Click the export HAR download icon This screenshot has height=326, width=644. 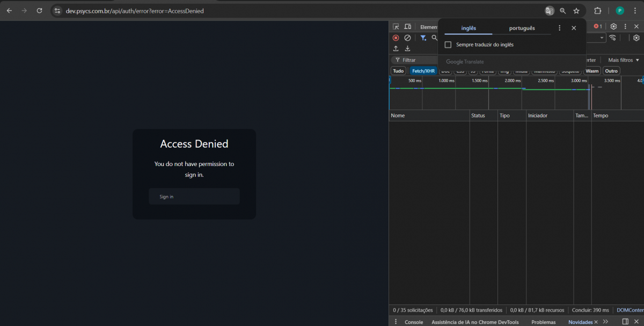coord(407,49)
